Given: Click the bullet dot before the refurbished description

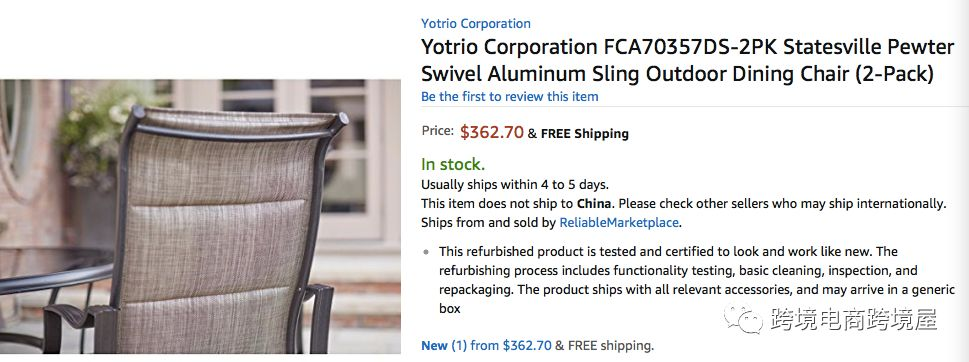Looking at the screenshot, I should 426,252.
